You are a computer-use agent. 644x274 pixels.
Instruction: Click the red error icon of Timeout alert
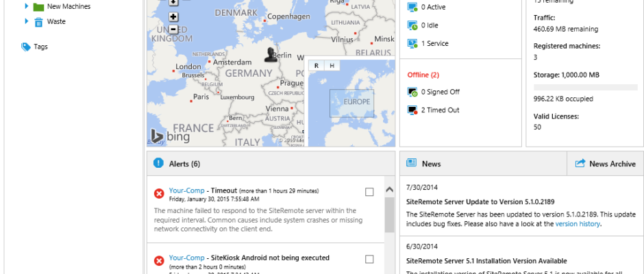coord(159,193)
